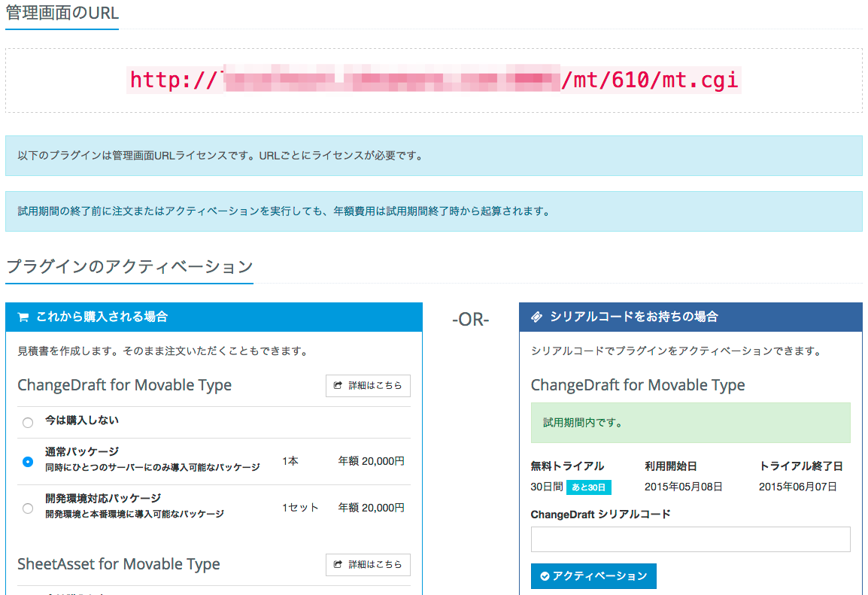Viewport: 868px width, 595px height.
Task: Click external-link icon on SheetAsset details button
Action: pos(338,565)
